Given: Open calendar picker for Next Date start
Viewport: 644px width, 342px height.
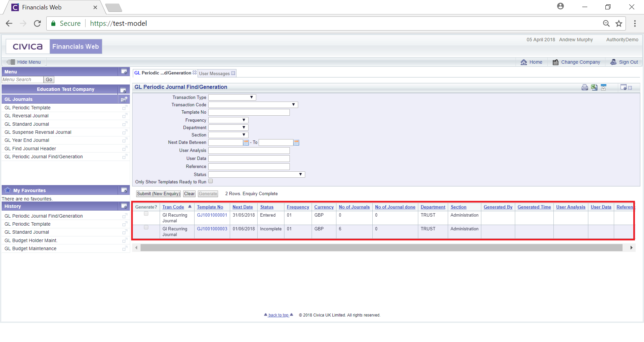Looking at the screenshot, I should 246,143.
